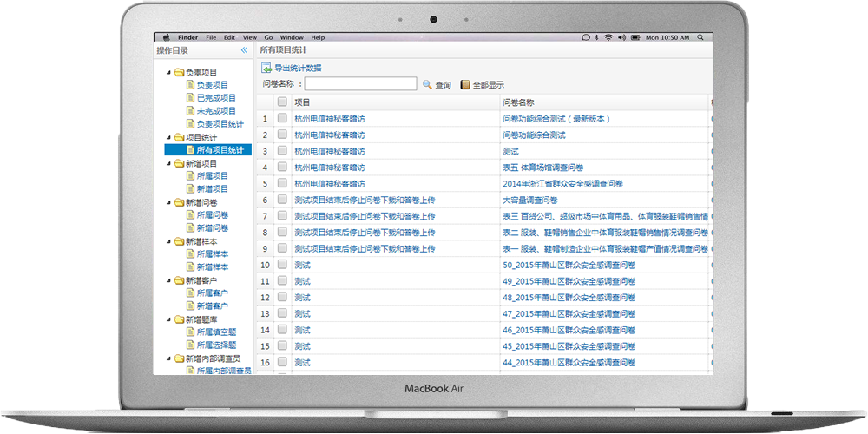Viewport: 868px width, 434px height.
Task: Click the Wi-Fi icon in menu bar
Action: [x=608, y=37]
